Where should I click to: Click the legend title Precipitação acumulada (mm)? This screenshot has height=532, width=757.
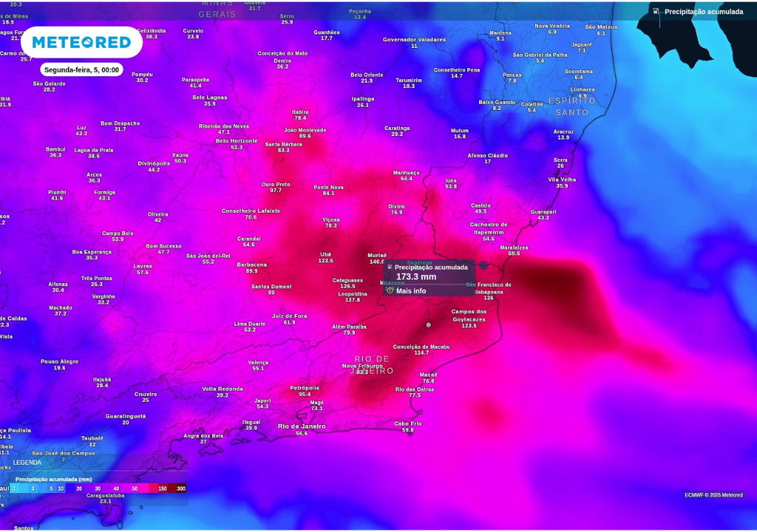coord(53,480)
